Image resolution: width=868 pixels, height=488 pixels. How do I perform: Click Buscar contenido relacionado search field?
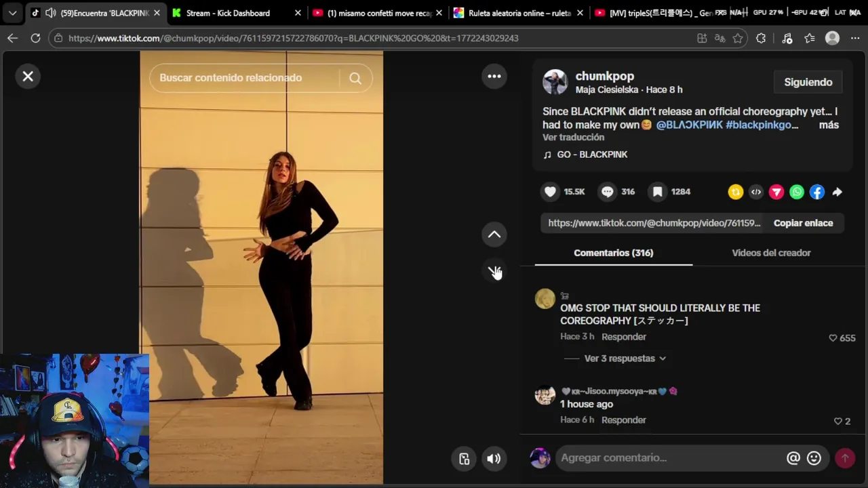tap(244, 78)
